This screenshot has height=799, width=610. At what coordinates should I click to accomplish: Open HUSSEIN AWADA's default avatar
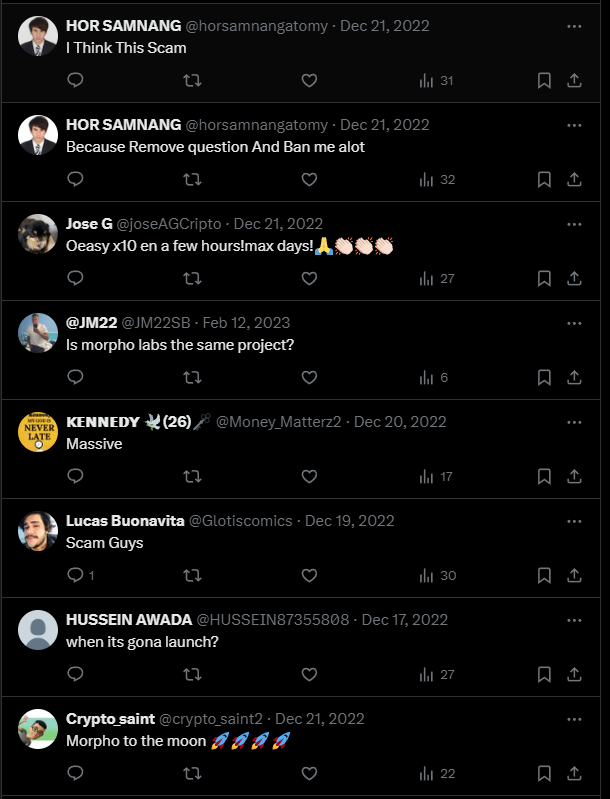pos(38,631)
